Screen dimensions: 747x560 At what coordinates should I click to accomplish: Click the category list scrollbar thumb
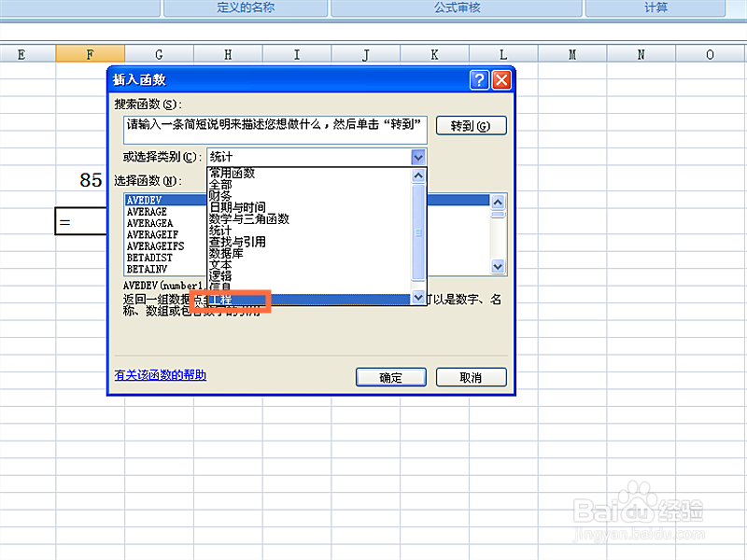click(x=418, y=232)
